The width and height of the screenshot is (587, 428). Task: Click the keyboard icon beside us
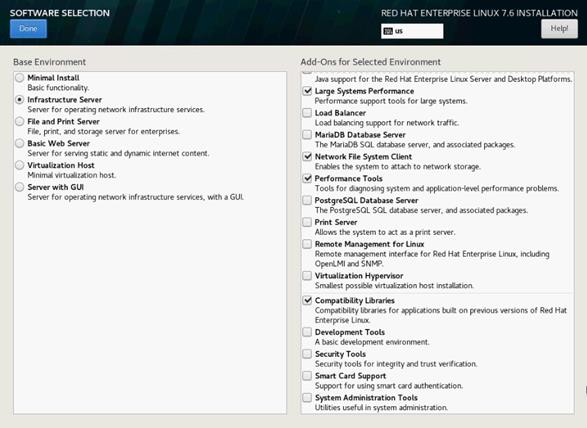(x=388, y=31)
